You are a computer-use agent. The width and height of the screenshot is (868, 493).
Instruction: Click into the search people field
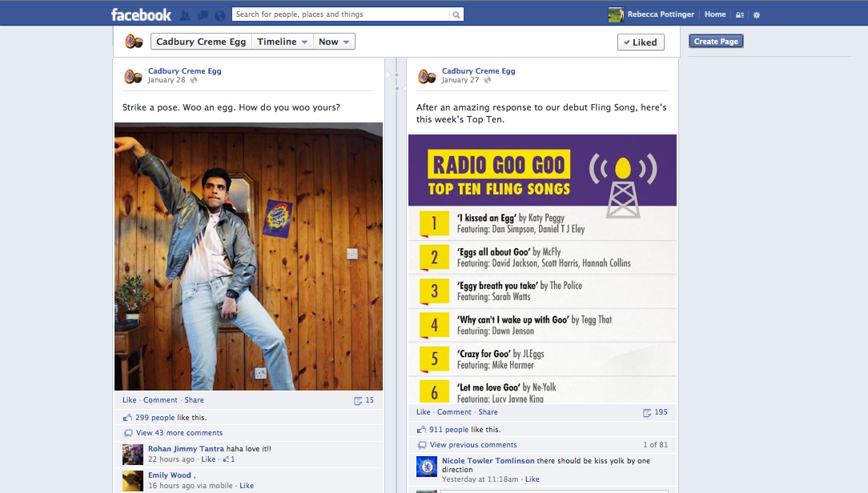click(340, 14)
